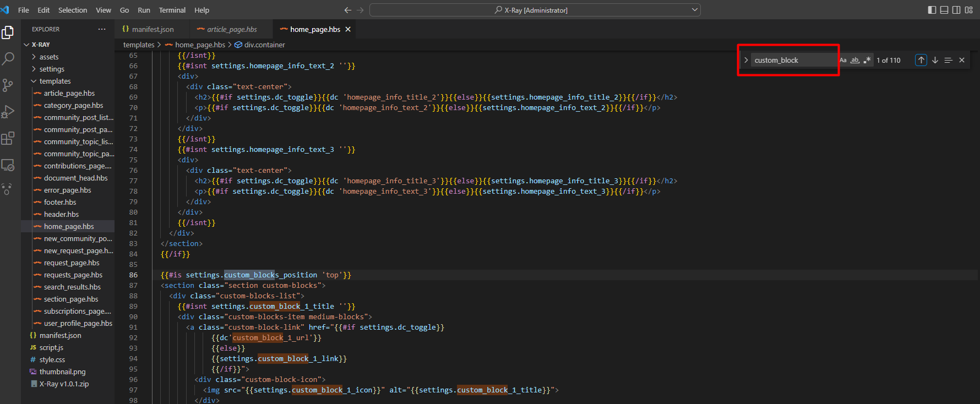Customize layout using the title bar icon
Image resolution: width=980 pixels, height=404 pixels.
969,10
